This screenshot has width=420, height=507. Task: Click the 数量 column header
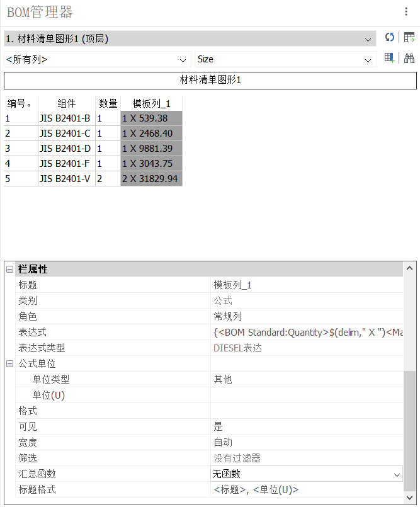(108, 103)
